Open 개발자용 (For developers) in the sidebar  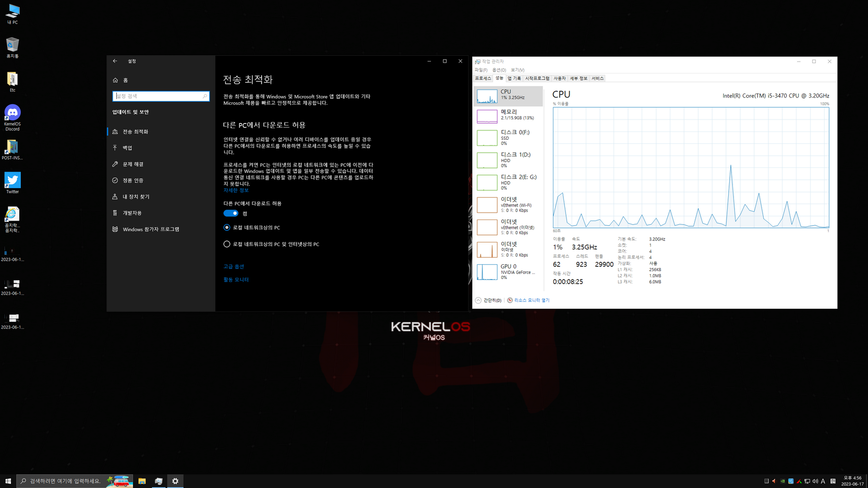pos(161,213)
